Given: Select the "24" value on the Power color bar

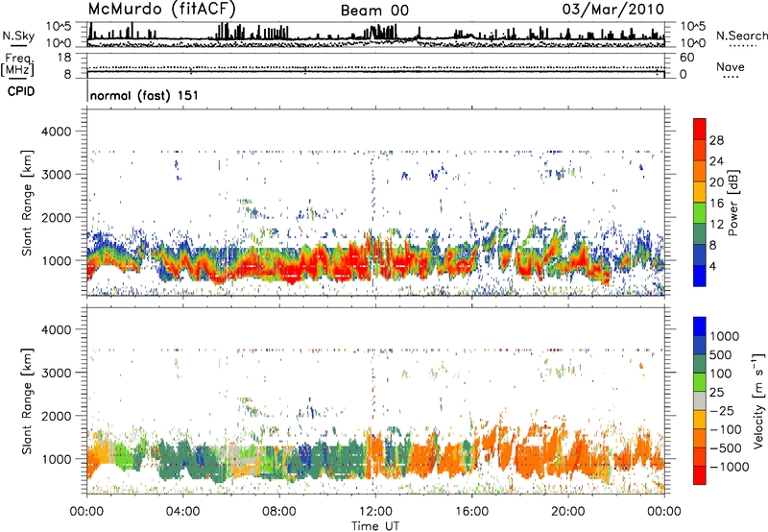Looking at the screenshot, I should (x=716, y=161).
